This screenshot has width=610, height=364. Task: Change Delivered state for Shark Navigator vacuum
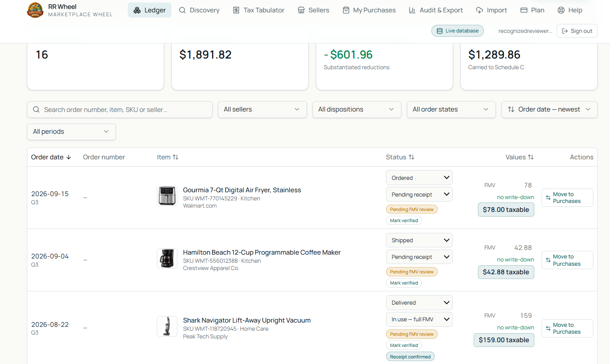[x=419, y=302]
